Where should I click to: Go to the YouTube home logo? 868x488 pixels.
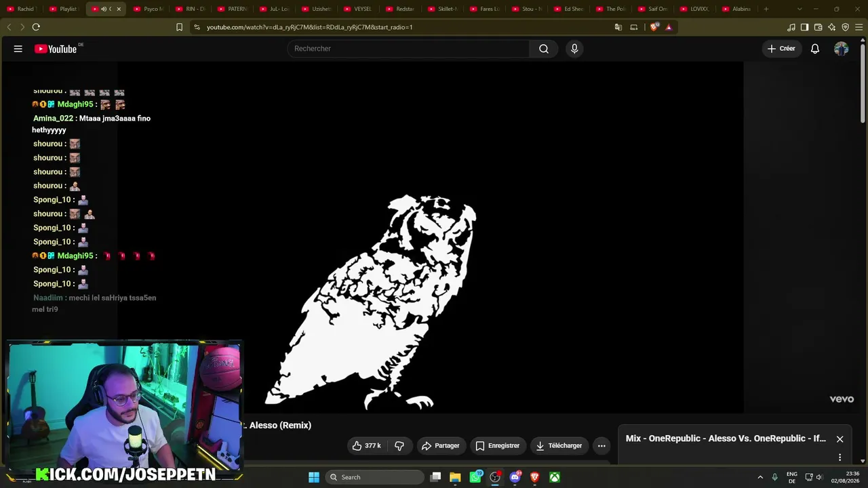click(56, 49)
